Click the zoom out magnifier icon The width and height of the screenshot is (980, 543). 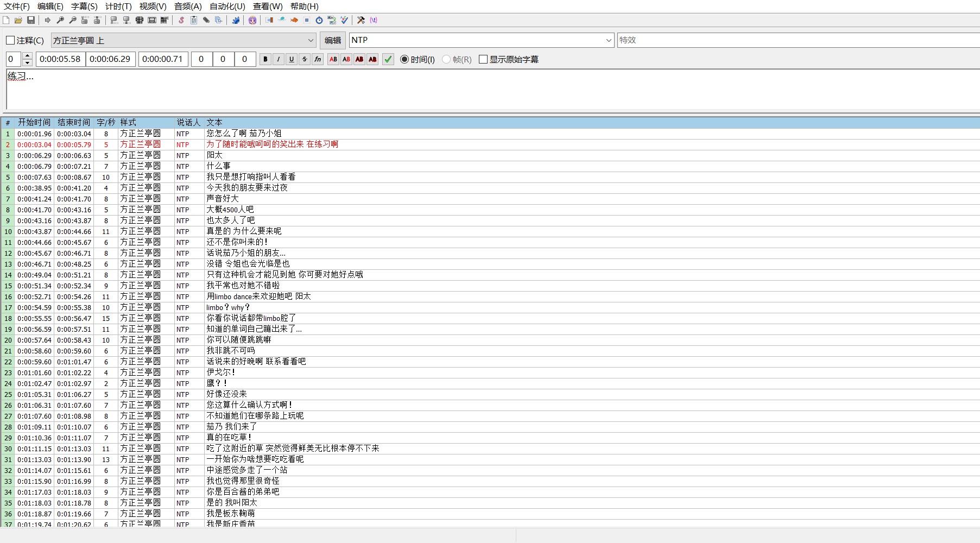(73, 20)
